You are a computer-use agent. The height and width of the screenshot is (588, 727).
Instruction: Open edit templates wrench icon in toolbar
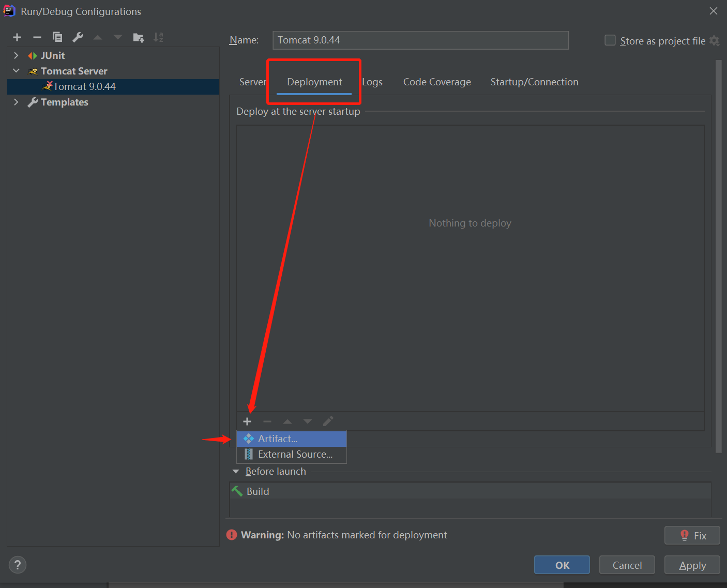coord(78,37)
